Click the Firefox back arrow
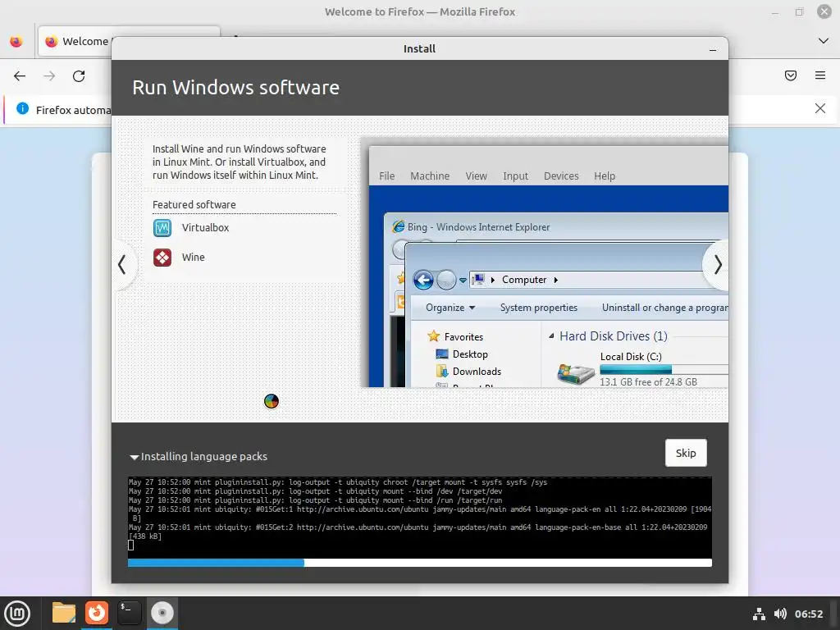840x630 pixels. pyautogui.click(x=20, y=76)
